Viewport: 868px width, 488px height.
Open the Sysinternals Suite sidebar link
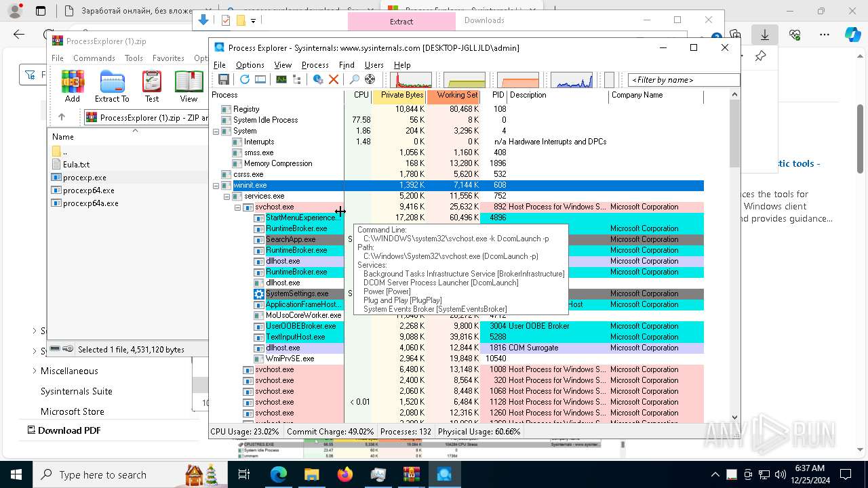click(77, 391)
